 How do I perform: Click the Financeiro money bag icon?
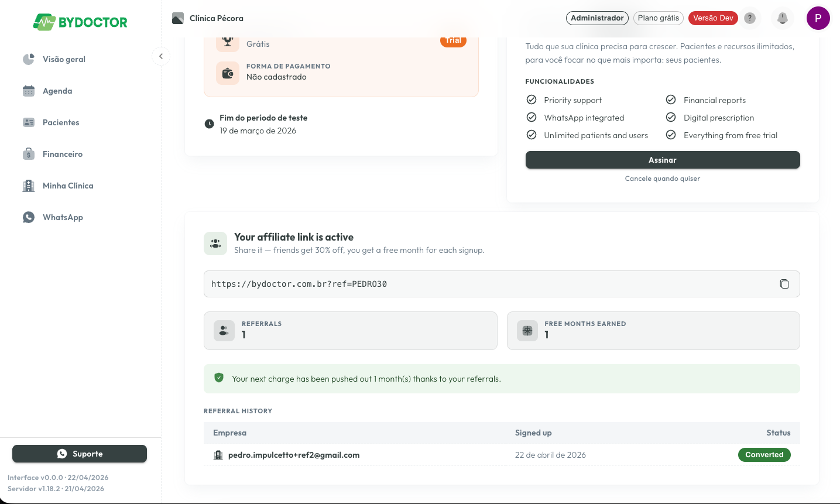point(29,154)
